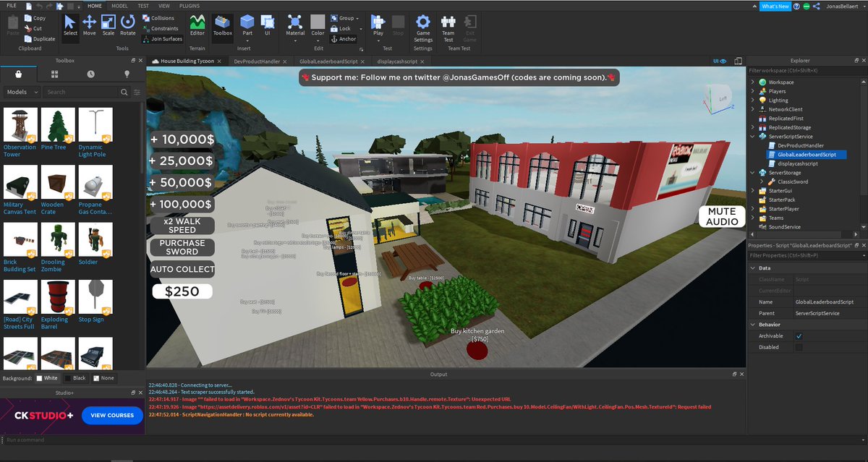The width and height of the screenshot is (868, 462).
Task: Click the Explorer horizontal scrollbar
Action: click(799, 234)
